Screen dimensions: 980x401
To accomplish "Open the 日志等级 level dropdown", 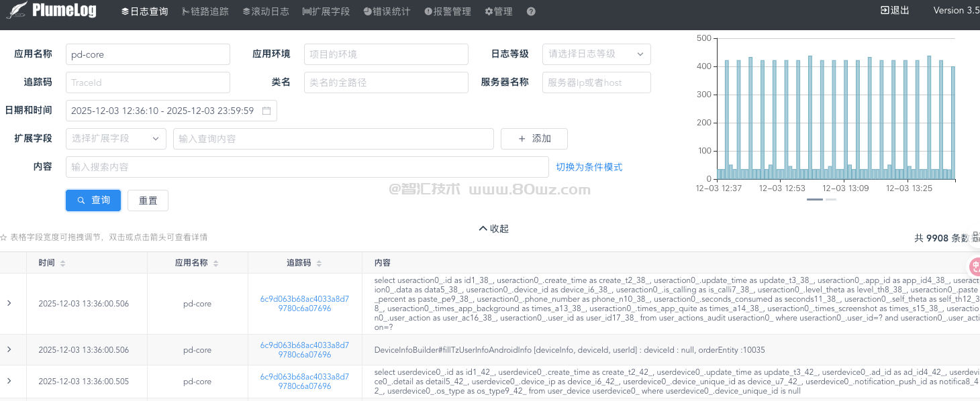I will pos(597,54).
